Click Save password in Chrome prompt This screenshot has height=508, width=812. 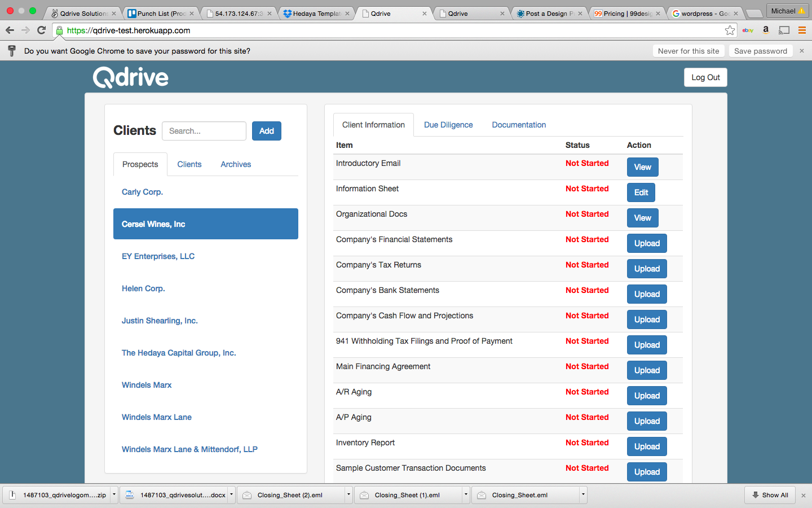coord(760,51)
